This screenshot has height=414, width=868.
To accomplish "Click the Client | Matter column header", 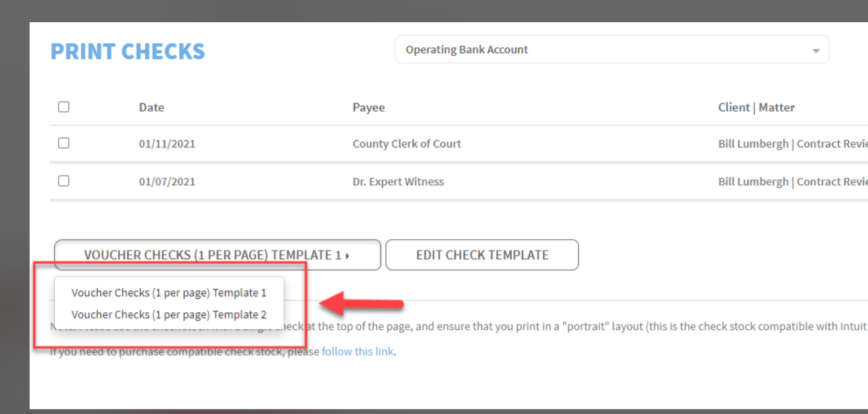I will click(756, 107).
